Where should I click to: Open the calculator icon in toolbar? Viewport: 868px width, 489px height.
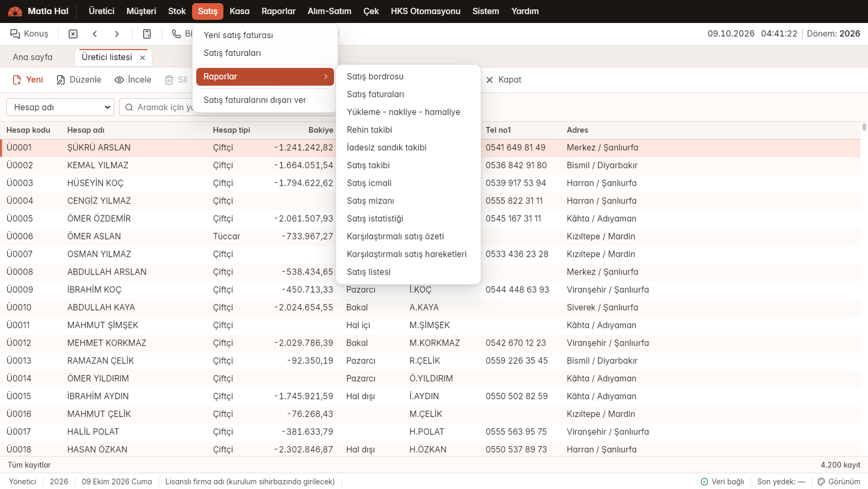[x=147, y=34]
